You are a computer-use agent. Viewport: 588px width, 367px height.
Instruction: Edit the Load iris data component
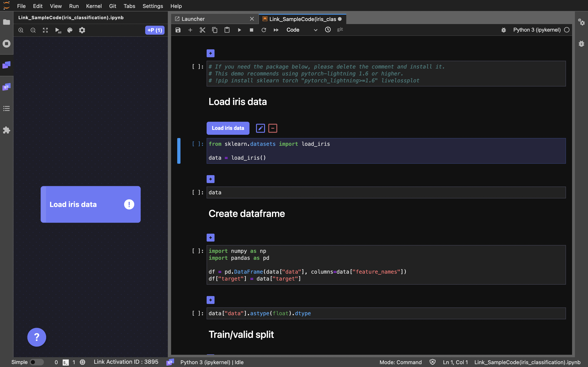point(260,128)
